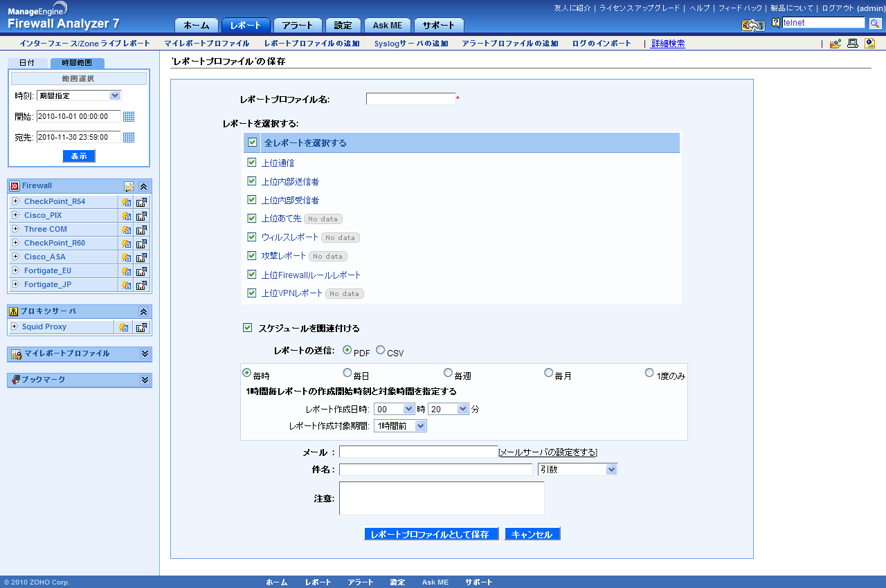Select the 1度のみ schedule radio button
Viewport: 886px width, 588px height.
(649, 373)
